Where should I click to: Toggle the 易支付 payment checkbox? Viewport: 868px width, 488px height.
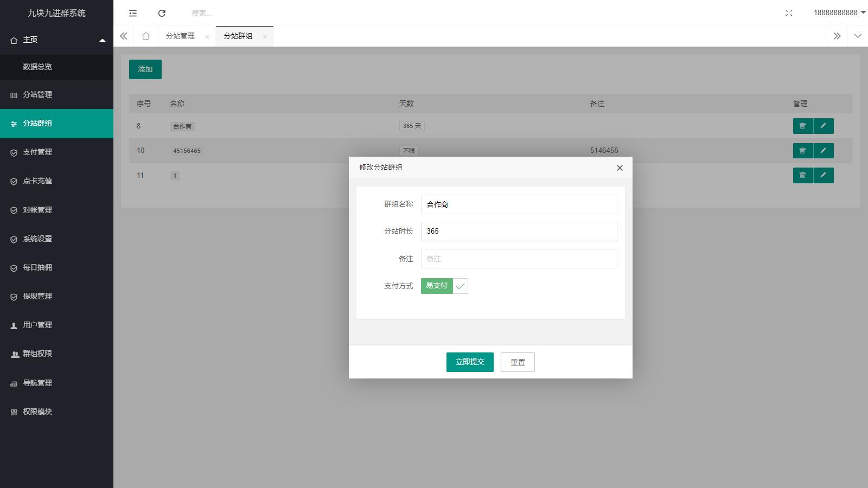pos(444,286)
